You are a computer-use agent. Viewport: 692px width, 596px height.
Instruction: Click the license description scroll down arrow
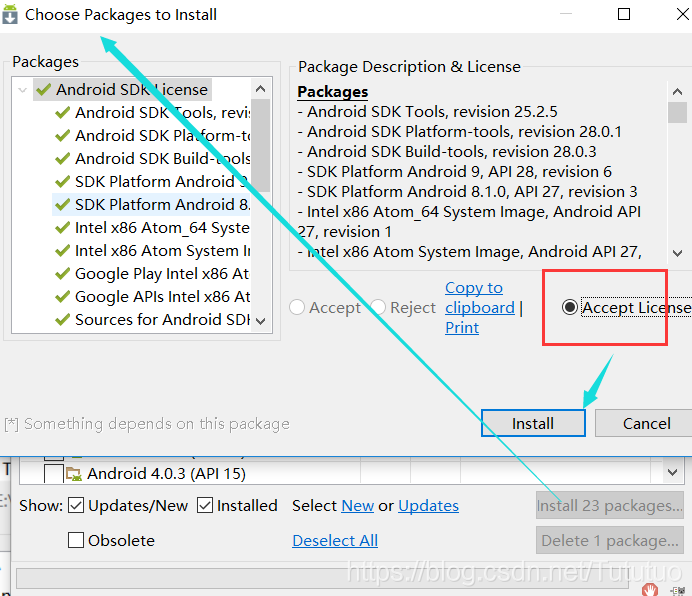(677, 253)
